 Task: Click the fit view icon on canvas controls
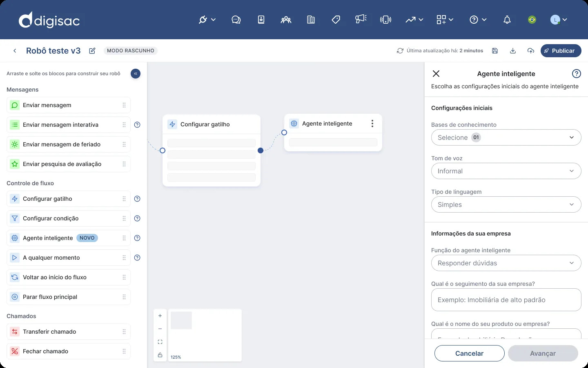pyautogui.click(x=160, y=342)
